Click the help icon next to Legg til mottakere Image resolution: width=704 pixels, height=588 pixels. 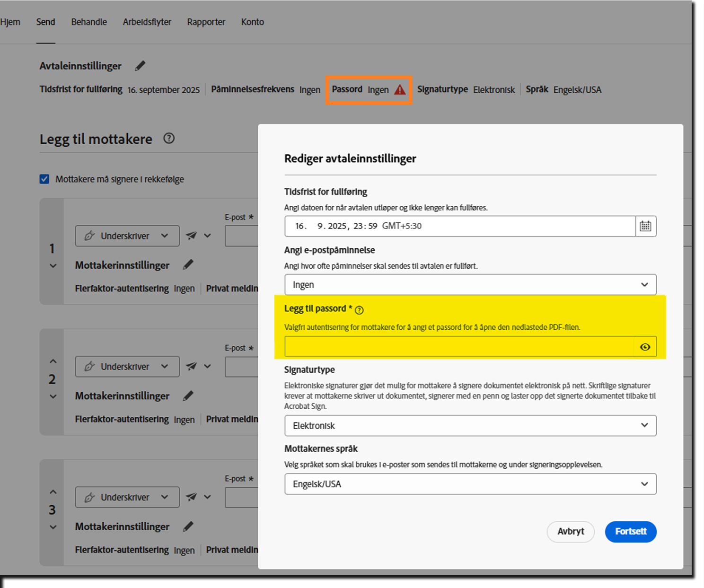pos(169,139)
